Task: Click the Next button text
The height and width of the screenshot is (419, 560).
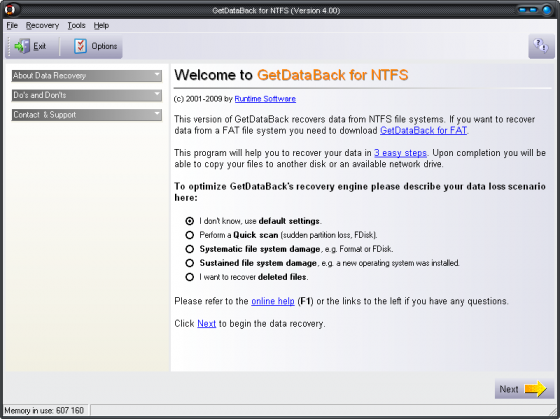Action: 509,389
